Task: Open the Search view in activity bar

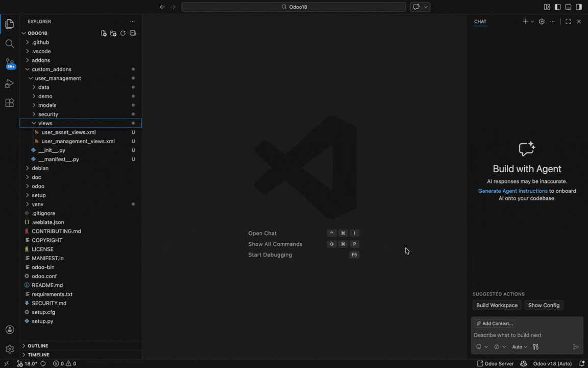Action: coord(10,44)
